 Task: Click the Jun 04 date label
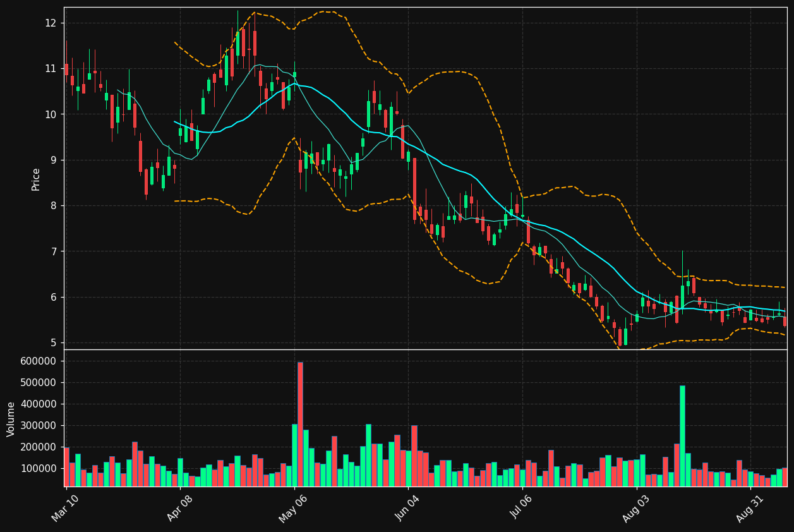(407, 509)
